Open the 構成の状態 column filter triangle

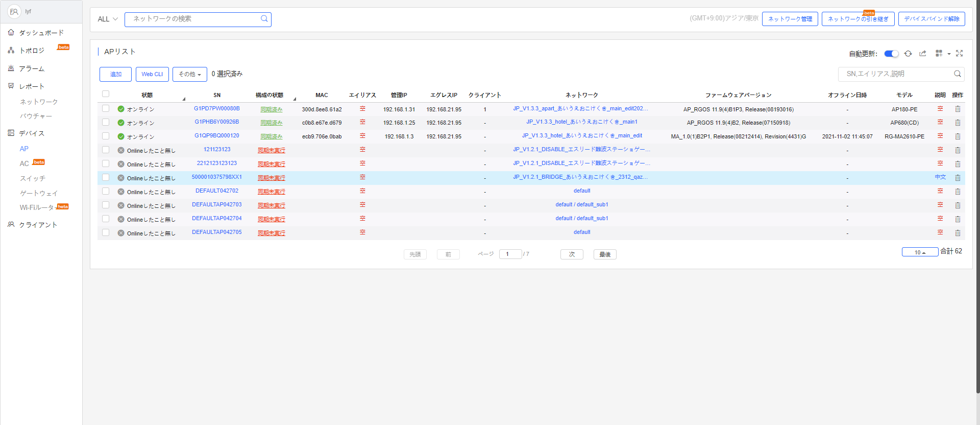295,99
